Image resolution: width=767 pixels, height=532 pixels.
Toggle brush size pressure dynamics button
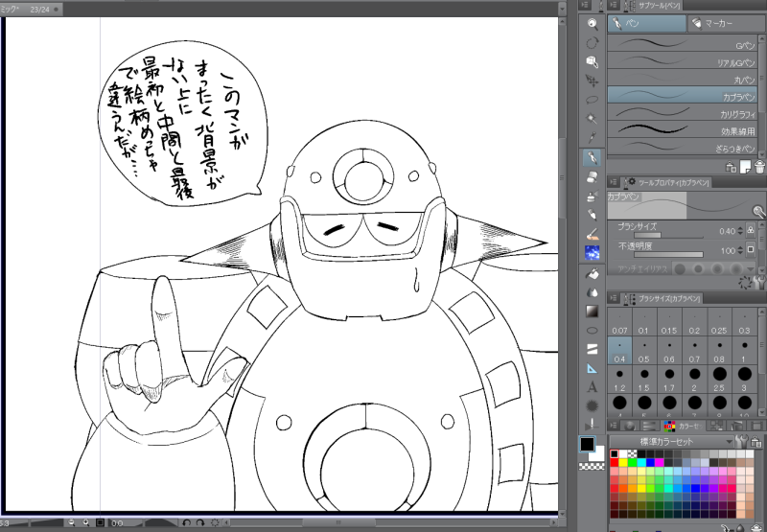pos(751,230)
